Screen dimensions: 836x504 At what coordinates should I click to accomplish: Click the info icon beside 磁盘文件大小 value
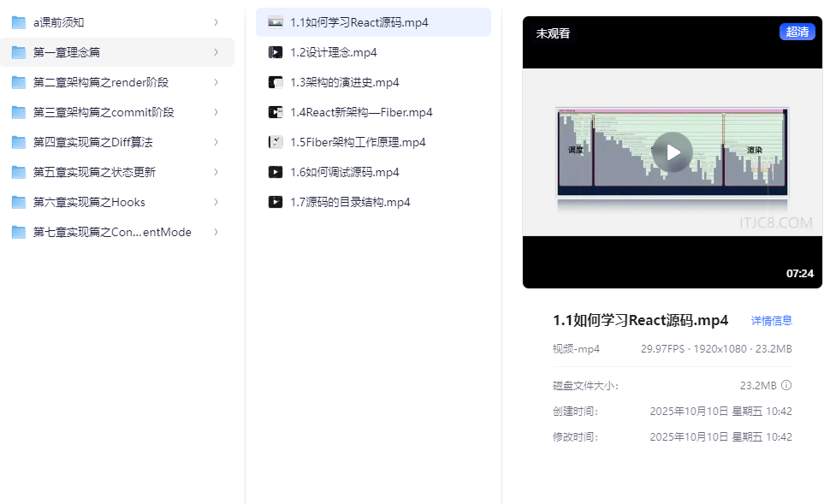coord(786,385)
